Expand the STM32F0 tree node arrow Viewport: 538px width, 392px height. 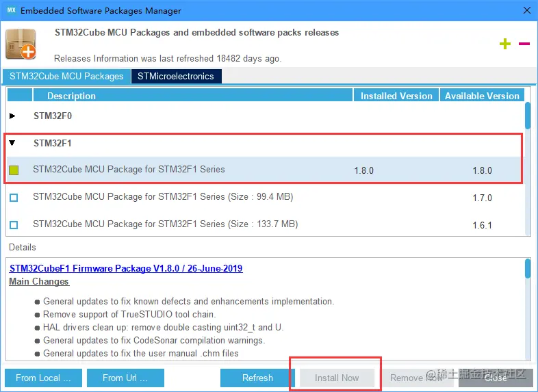click(x=12, y=116)
